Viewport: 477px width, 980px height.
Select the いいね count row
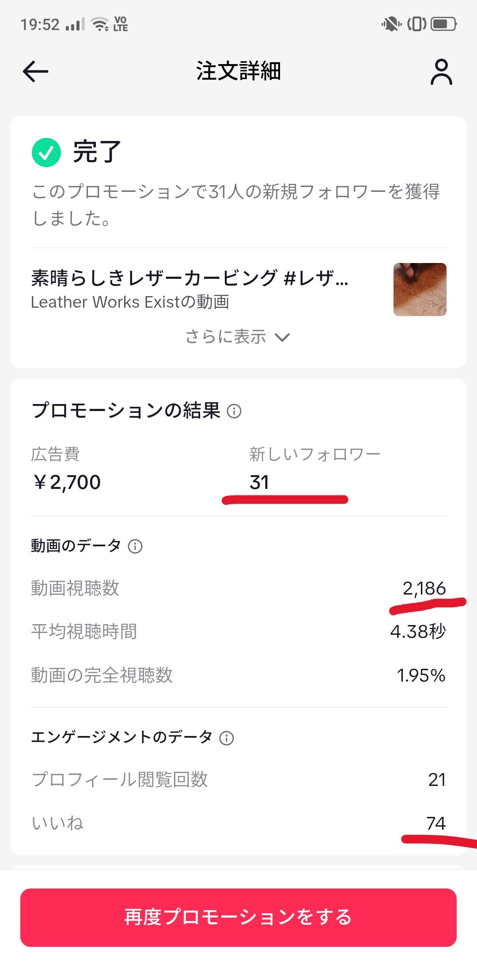(x=238, y=823)
